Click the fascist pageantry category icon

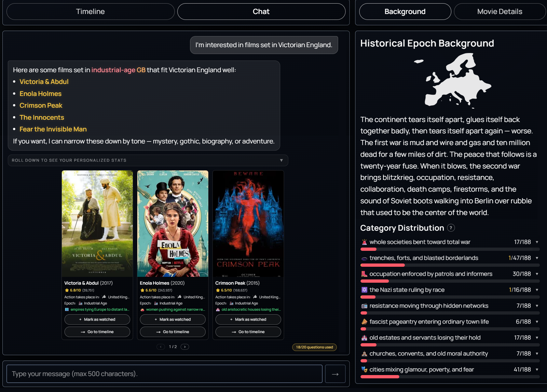(x=364, y=322)
